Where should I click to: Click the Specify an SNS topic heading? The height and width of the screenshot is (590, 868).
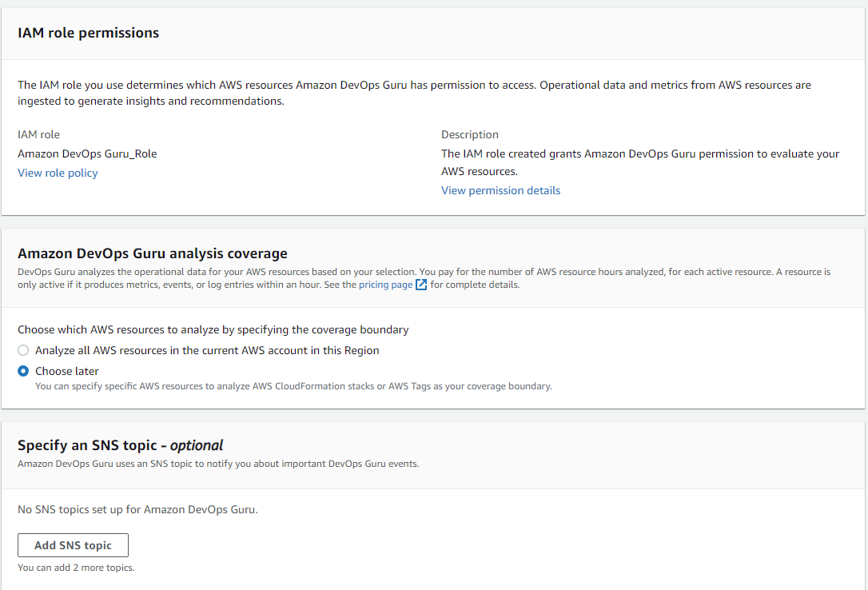coord(120,445)
